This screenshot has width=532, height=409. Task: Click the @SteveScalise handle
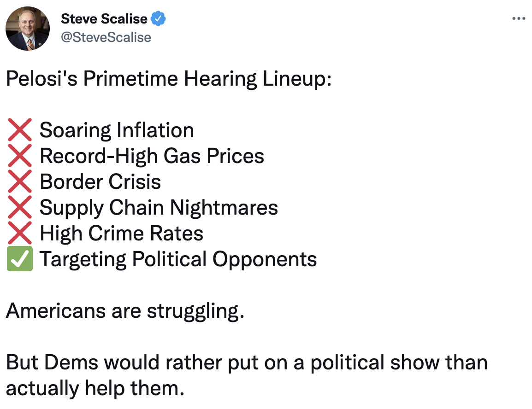pyautogui.click(x=106, y=36)
